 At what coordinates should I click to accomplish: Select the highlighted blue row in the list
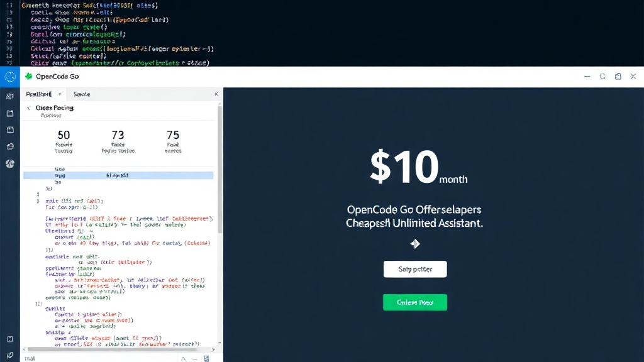(118, 175)
